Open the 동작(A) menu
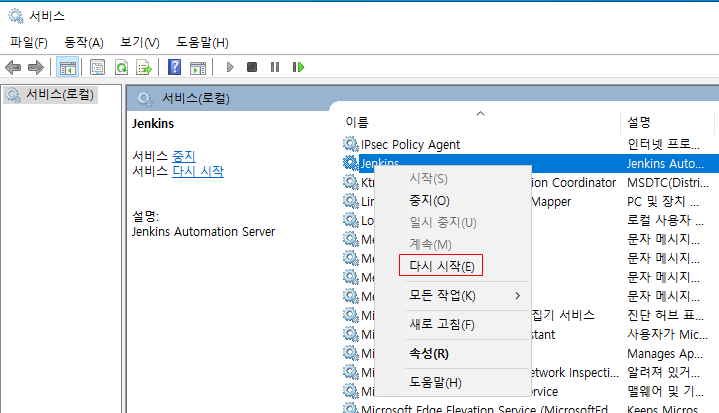 [x=83, y=43]
